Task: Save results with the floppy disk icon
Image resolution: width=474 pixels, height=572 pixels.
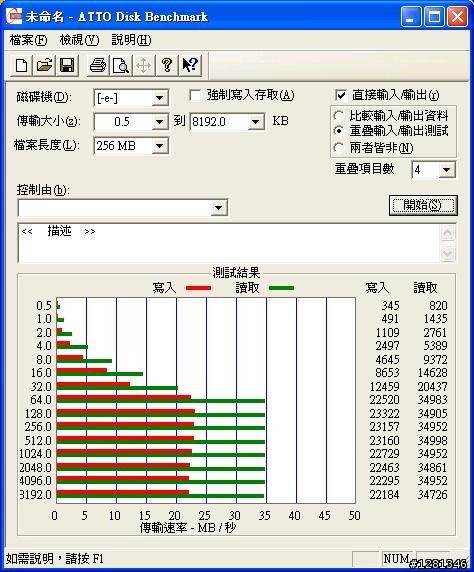Action: 67,66
